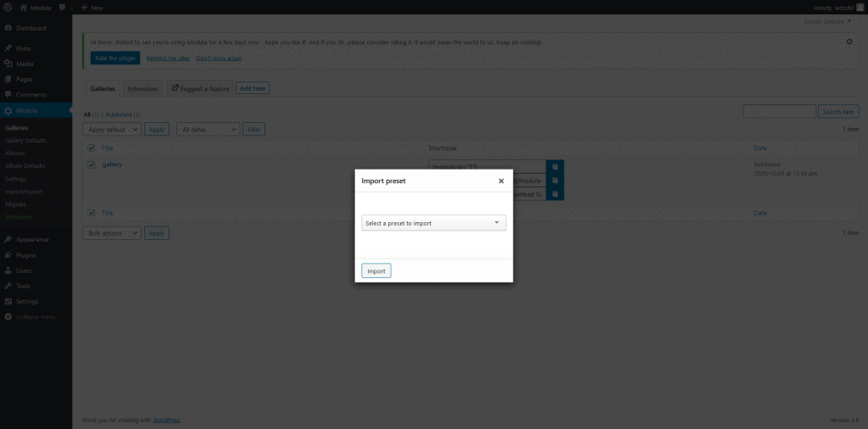Open 'Select a preset to import' dropdown
The height and width of the screenshot is (429, 868).
click(x=433, y=223)
